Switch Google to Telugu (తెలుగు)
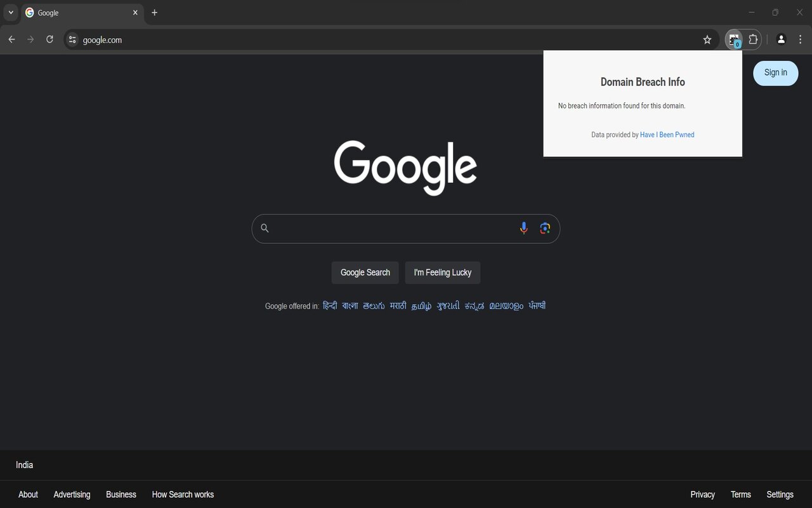Image resolution: width=812 pixels, height=508 pixels. 374,306
